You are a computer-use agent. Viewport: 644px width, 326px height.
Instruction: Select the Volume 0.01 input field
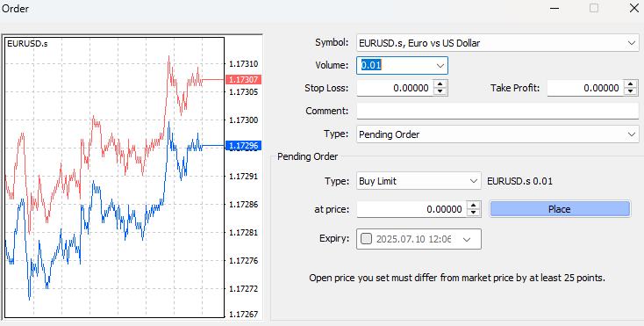pos(395,66)
